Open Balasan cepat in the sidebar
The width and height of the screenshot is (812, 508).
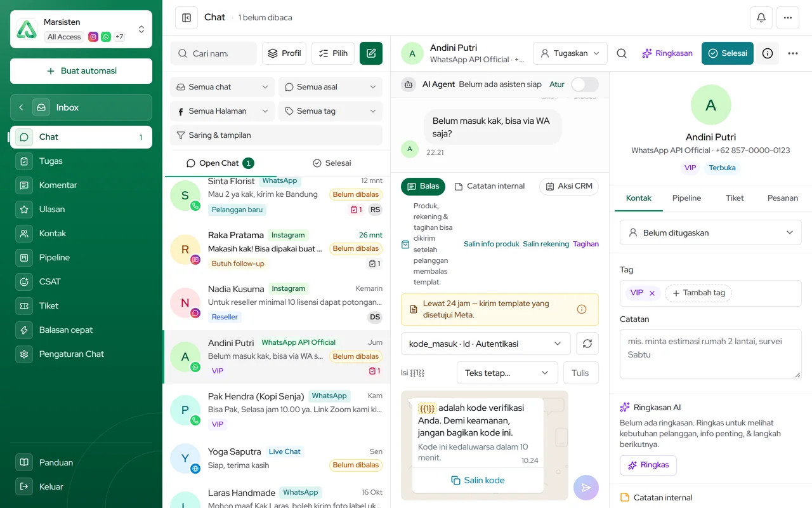(81, 330)
